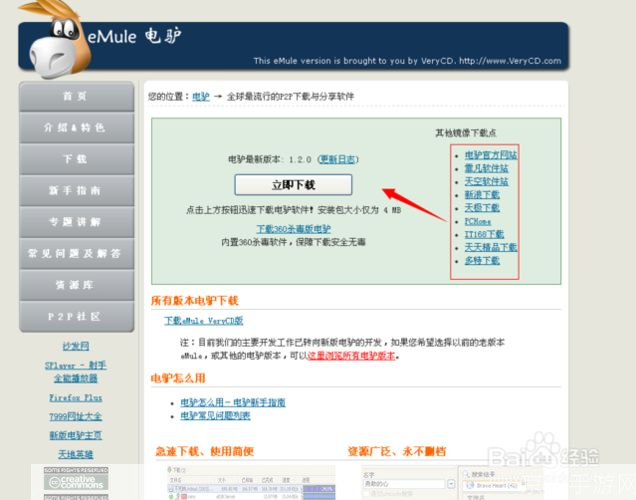Screen dimensions: 636x500
Task: Go to 新手指南 in the sidebar
Action: 76,191
